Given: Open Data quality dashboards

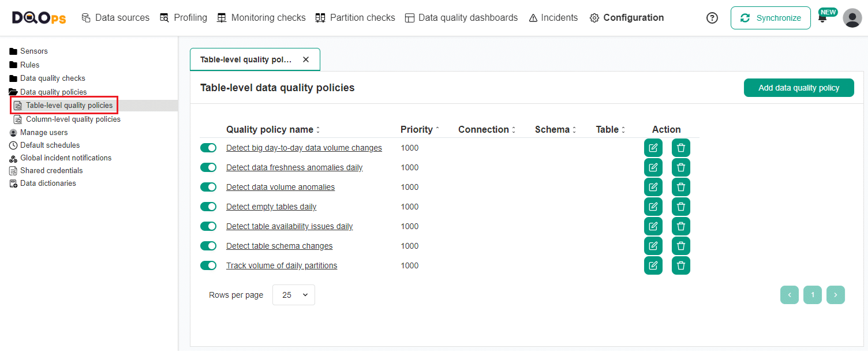Looking at the screenshot, I should (x=462, y=18).
